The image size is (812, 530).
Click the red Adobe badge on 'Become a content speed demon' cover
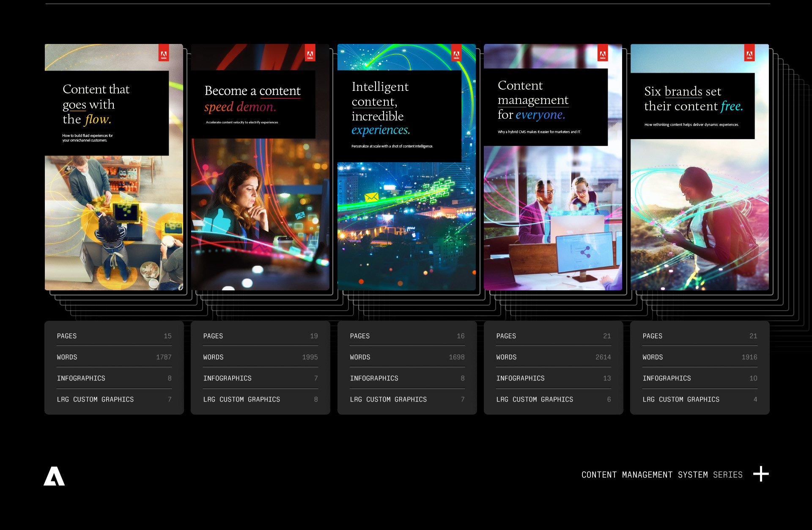[x=310, y=53]
